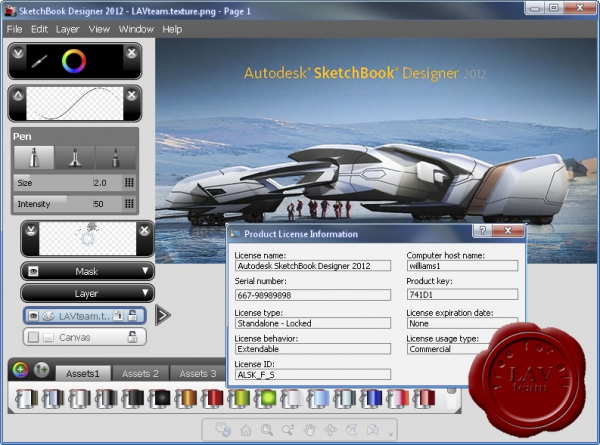Open the File menu
The image size is (600, 445).
[15, 29]
